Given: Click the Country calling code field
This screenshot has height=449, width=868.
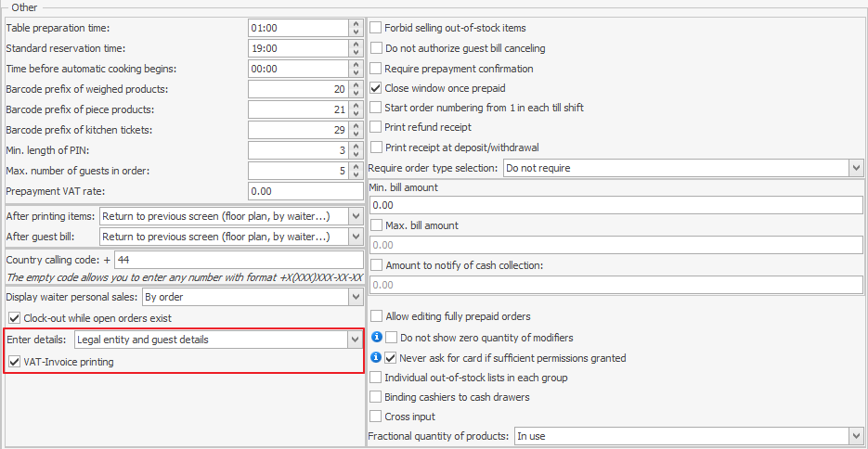Looking at the screenshot, I should point(237,260).
